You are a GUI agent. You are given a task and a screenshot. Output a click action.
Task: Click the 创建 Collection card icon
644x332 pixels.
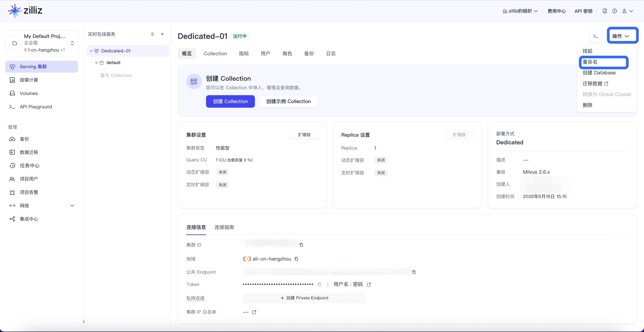tap(194, 81)
